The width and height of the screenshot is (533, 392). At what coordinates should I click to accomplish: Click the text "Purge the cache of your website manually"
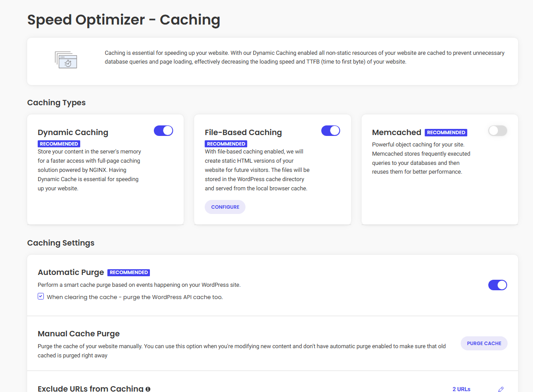pos(242,351)
